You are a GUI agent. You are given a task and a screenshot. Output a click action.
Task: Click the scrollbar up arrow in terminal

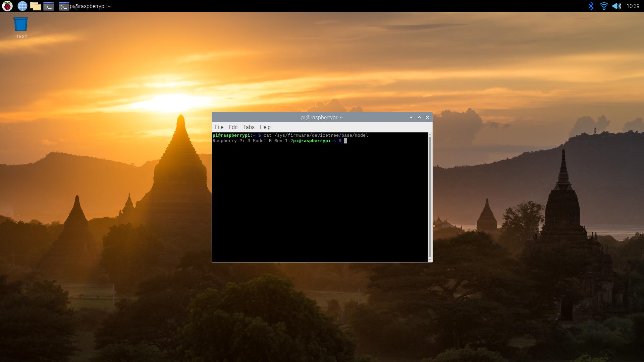point(430,134)
